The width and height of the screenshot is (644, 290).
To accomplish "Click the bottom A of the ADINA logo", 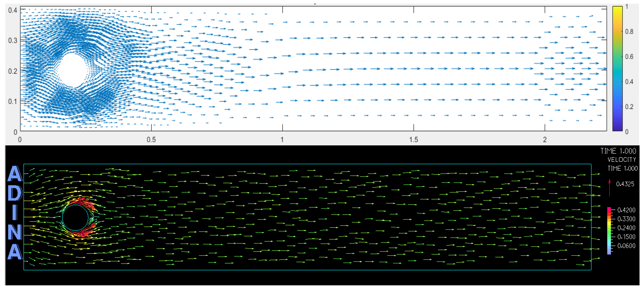I will click(x=15, y=252).
